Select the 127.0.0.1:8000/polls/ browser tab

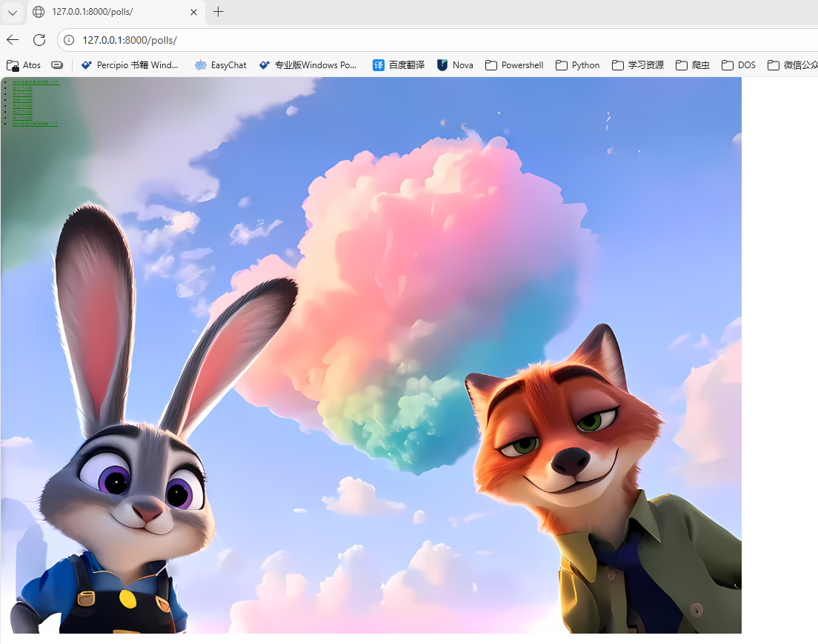[x=115, y=12]
